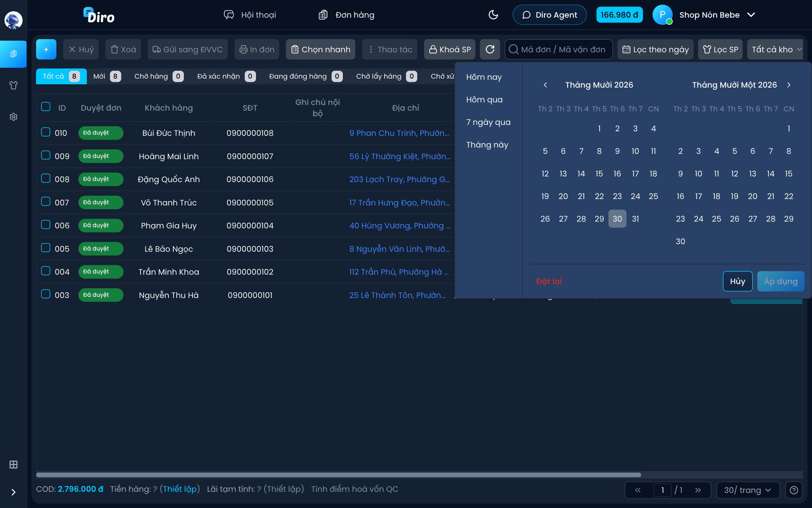Open Hội thoại in top navigation
Screen dimensions: 812x508
click(250, 15)
